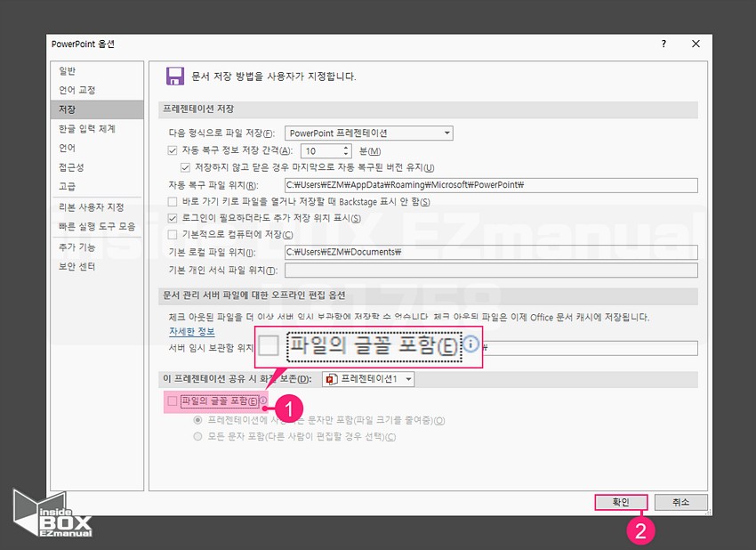This screenshot has width=756, height=550.
Task: Open the 언어 category
Action: click(97, 148)
